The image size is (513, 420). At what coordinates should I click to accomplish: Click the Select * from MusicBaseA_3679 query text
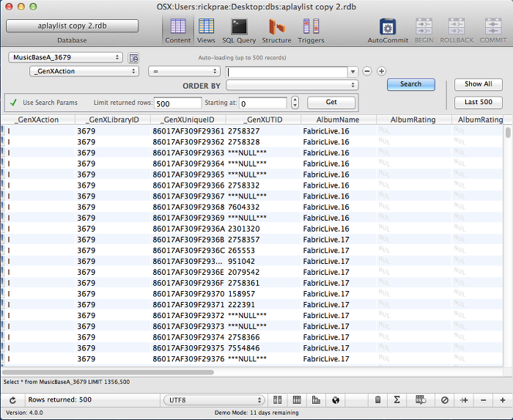point(67,382)
